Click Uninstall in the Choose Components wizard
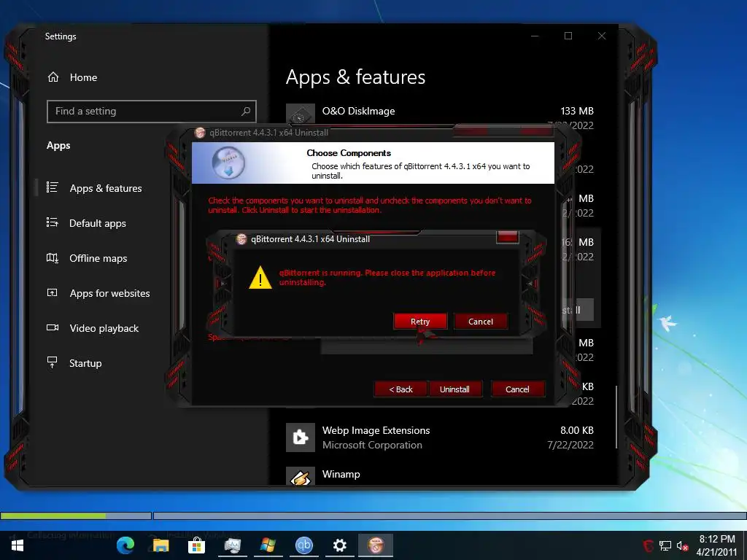This screenshot has width=747, height=560. tap(455, 389)
